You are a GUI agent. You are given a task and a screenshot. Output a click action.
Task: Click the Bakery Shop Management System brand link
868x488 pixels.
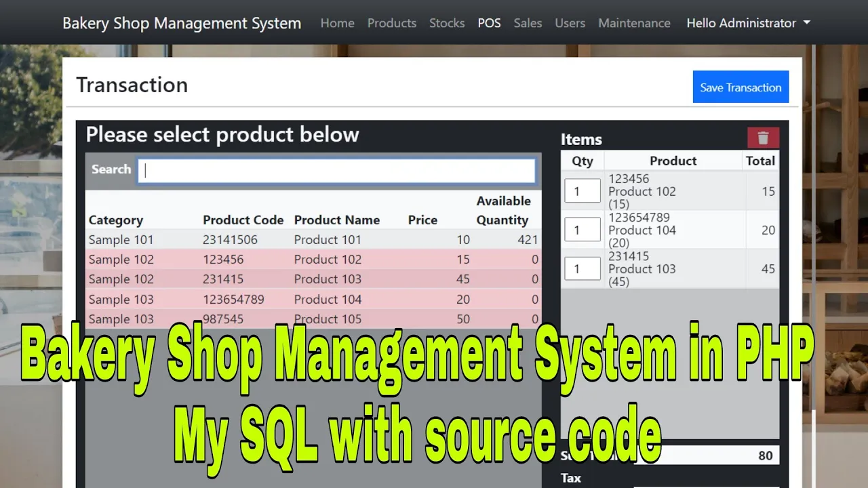click(x=182, y=23)
